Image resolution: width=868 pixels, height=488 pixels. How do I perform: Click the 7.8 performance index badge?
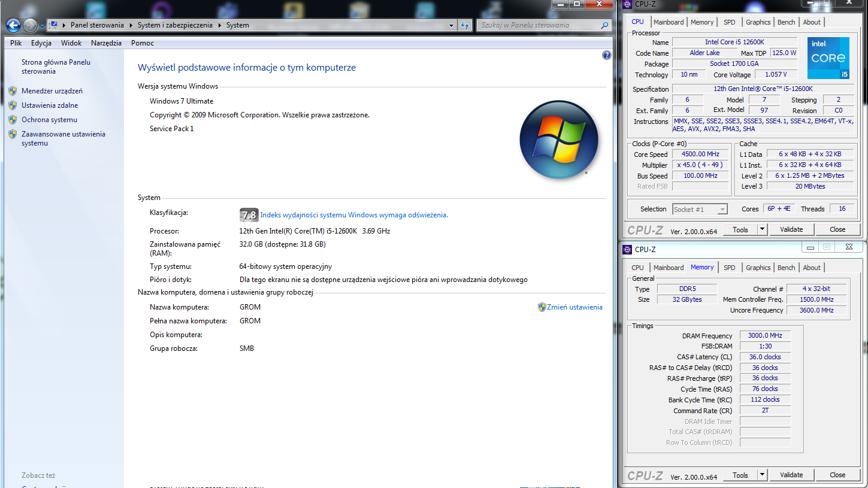[249, 215]
